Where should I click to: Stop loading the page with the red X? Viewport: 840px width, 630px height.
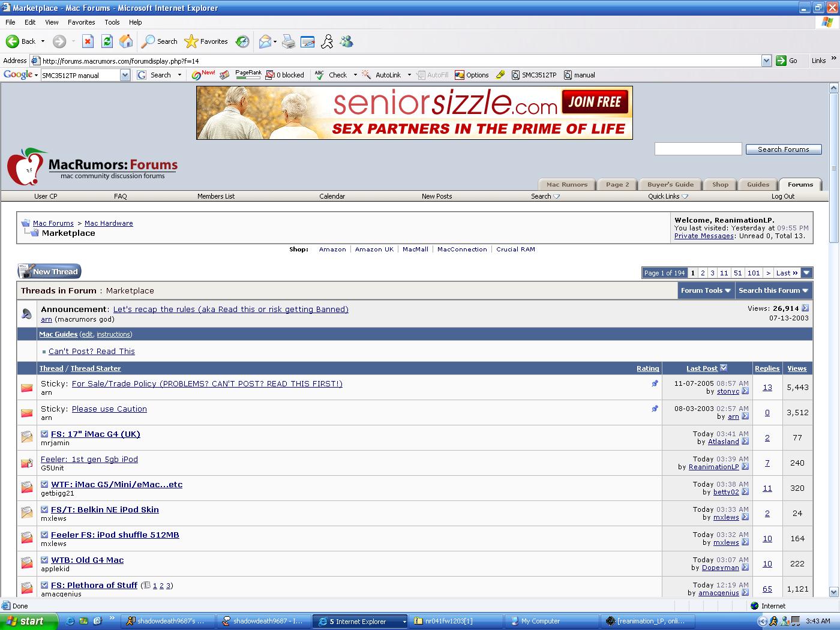coord(88,41)
